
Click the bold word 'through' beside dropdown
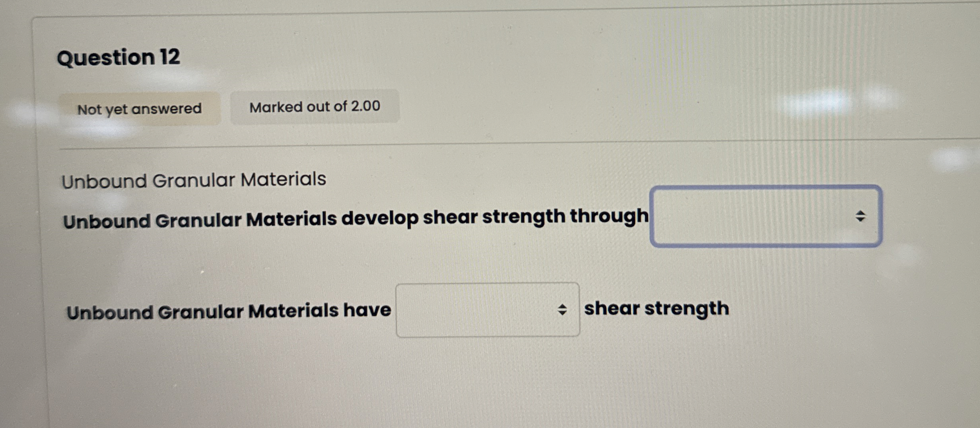point(609,216)
